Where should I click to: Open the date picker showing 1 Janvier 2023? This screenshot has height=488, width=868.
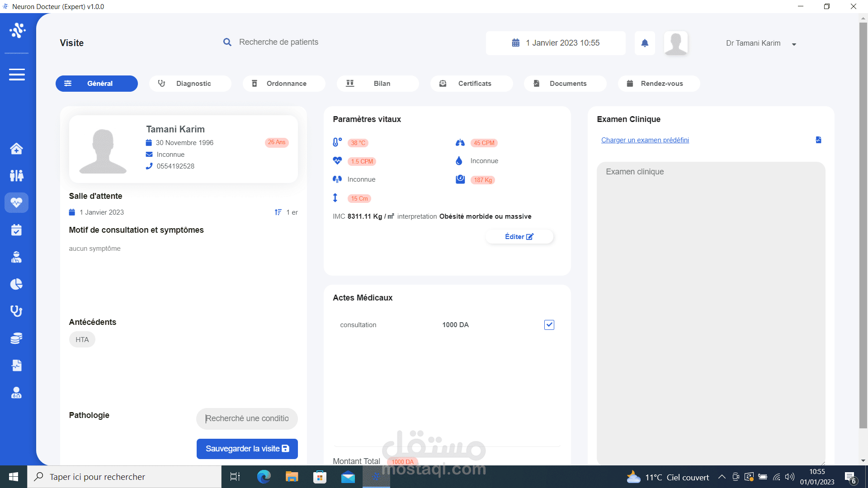(x=556, y=43)
